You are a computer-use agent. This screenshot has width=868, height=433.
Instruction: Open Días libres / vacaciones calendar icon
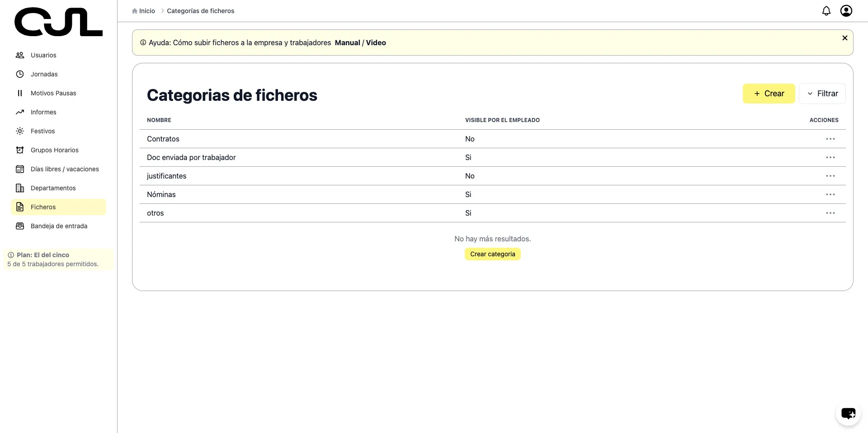click(x=20, y=169)
